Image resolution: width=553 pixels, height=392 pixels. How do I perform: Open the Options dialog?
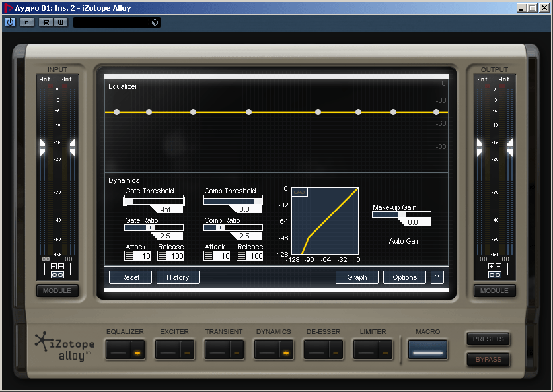point(404,277)
